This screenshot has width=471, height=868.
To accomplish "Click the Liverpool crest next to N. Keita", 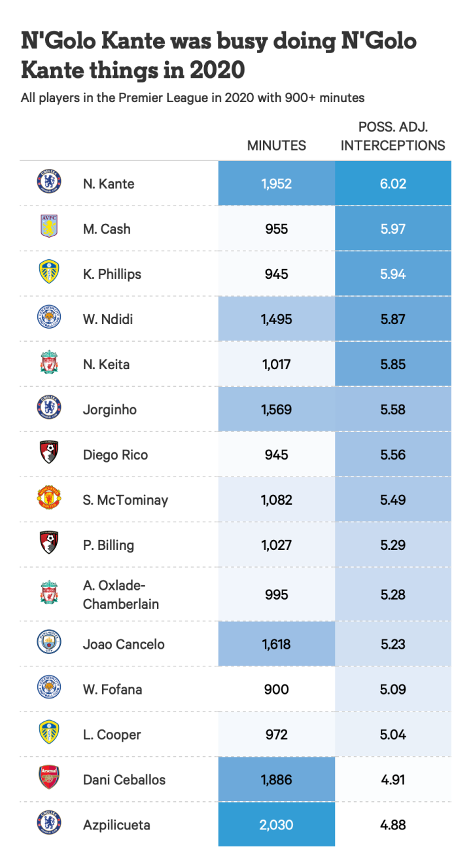I will click(49, 364).
